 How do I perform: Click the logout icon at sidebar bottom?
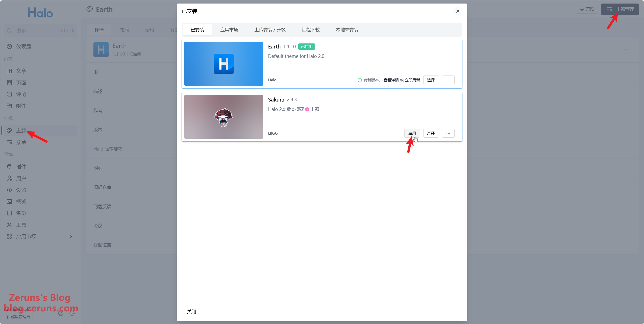[72, 313]
